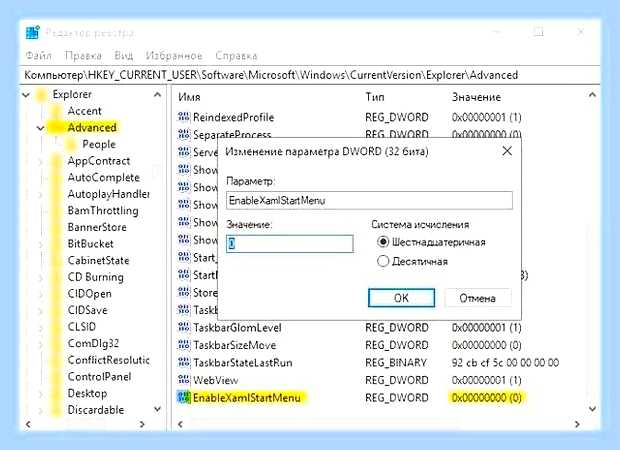Click the Параметр name field
This screenshot has height=450, width=620.
pos(369,200)
